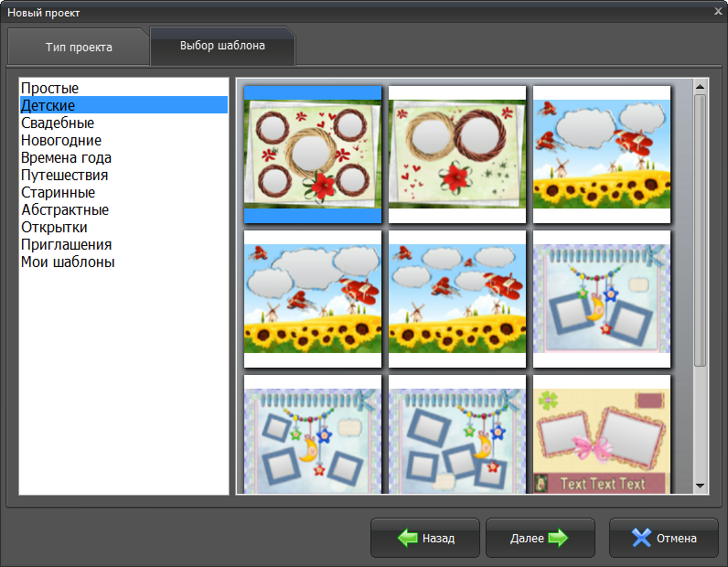The image size is (728, 567).
Task: Select the Абстрактные category
Action: point(123,209)
